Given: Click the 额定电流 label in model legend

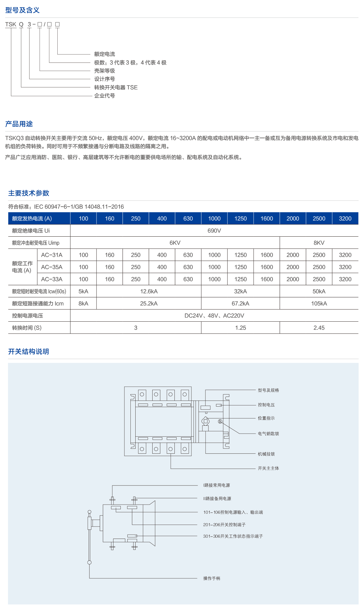Looking at the screenshot, I should click(105, 54).
